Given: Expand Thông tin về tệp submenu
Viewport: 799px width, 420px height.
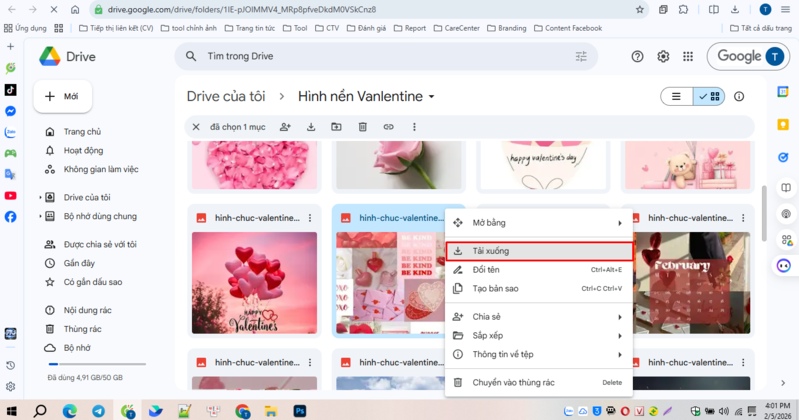Looking at the screenshot, I should 539,354.
